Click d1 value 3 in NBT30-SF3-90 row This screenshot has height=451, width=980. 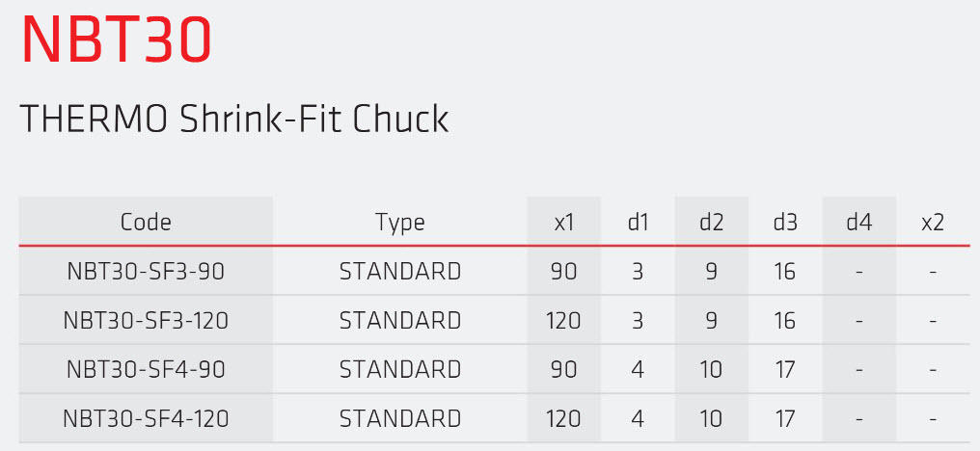tap(638, 272)
